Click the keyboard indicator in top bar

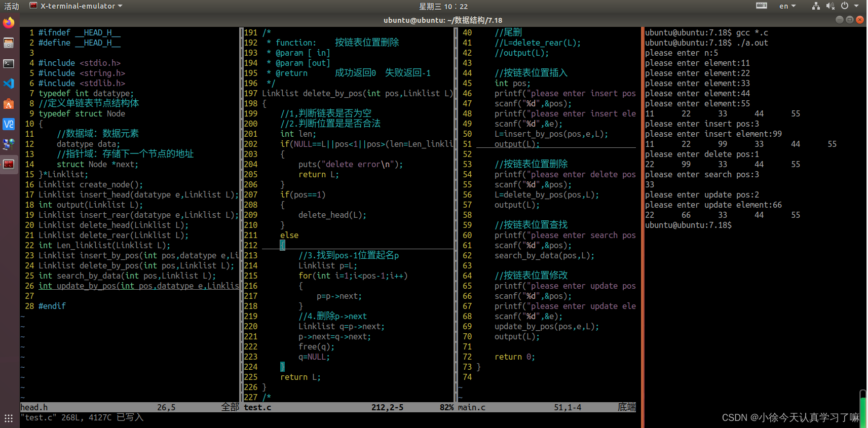pyautogui.click(x=762, y=6)
